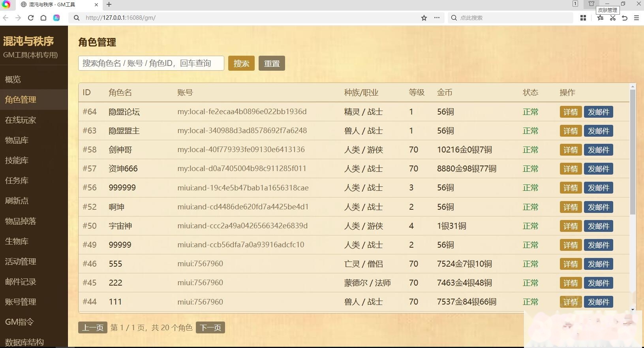Screen dimensions: 644x348
Task: Open the skin management shirt icon
Action: 591,4
